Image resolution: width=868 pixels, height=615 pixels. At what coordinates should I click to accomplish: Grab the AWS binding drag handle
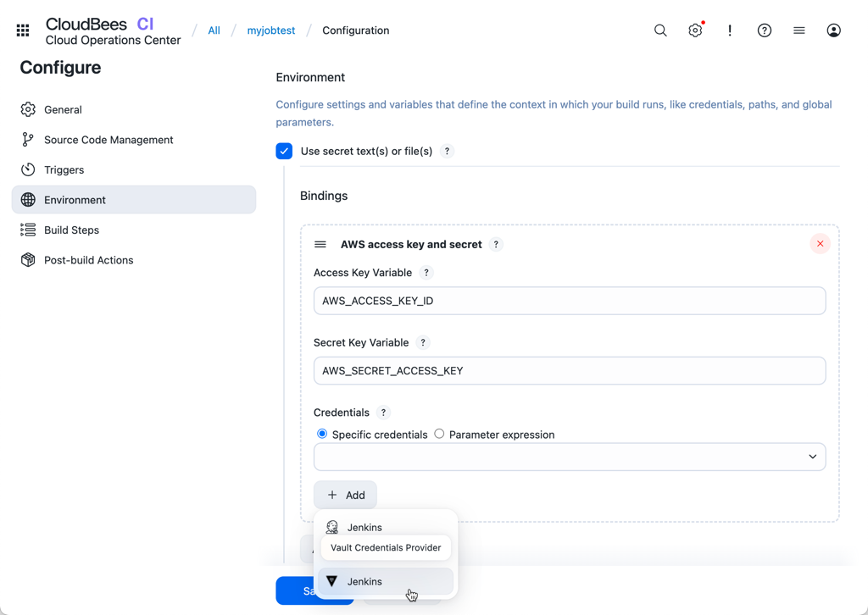(x=320, y=245)
